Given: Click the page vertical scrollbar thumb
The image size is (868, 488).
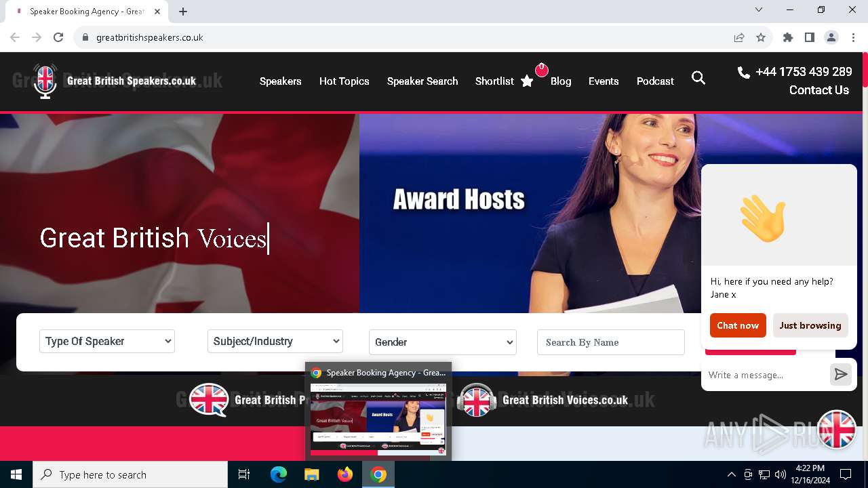Looking at the screenshot, I should 865,70.
